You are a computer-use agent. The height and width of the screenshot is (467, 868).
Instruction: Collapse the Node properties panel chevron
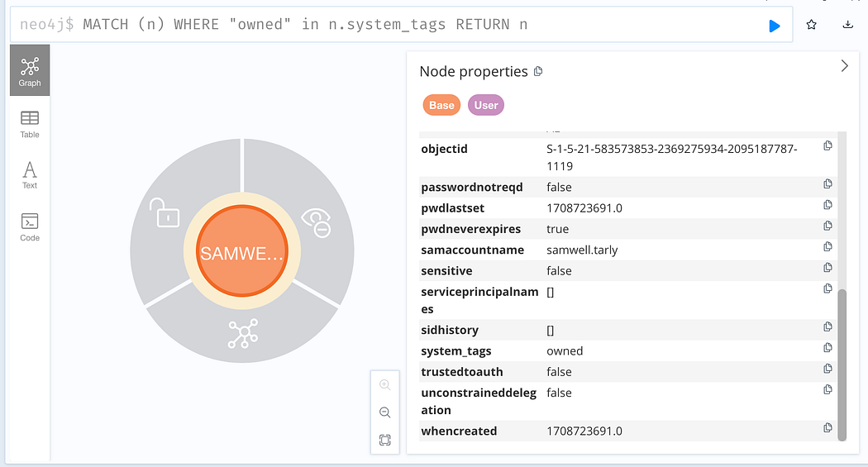point(844,66)
